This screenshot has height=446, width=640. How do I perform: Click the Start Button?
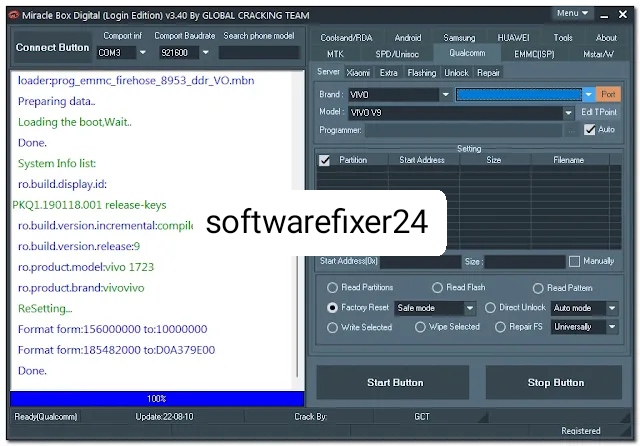[393, 382]
